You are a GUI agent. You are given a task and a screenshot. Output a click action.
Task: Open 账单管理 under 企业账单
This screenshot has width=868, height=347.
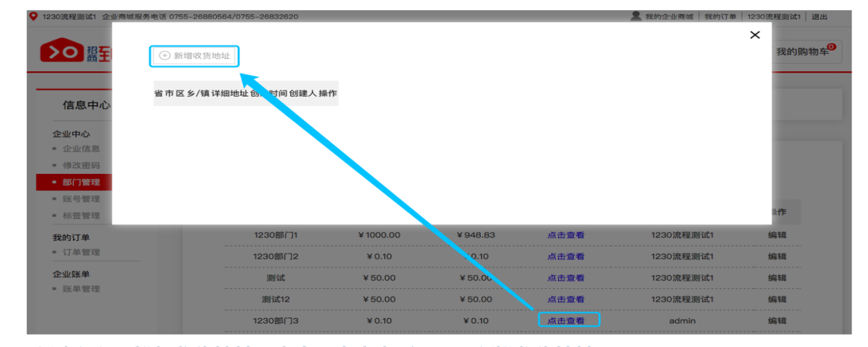coord(81,289)
